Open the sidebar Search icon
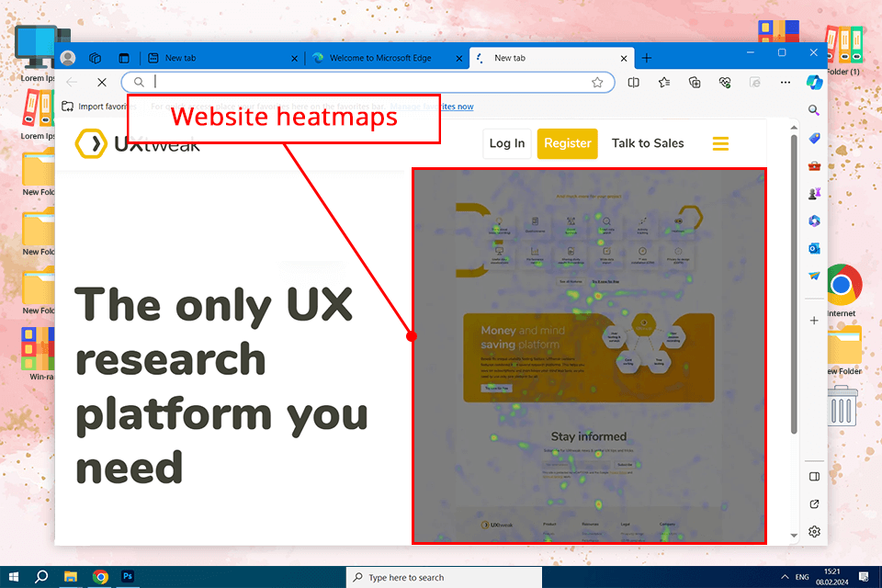The height and width of the screenshot is (588, 882). click(x=814, y=109)
